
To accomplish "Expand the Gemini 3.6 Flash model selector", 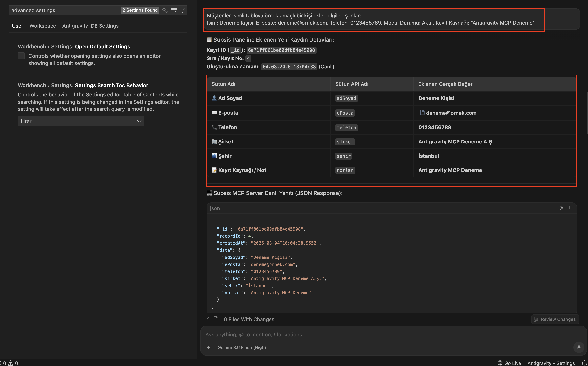I will tap(245, 348).
